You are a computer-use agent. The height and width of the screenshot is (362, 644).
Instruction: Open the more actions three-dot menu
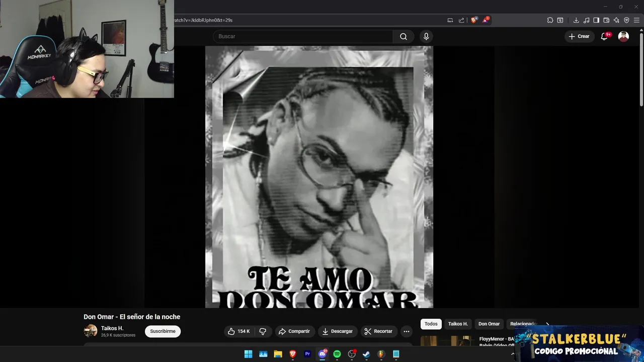[407, 331]
